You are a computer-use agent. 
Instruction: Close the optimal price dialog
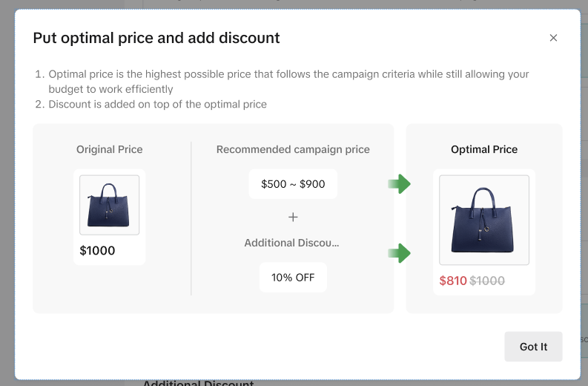553,38
